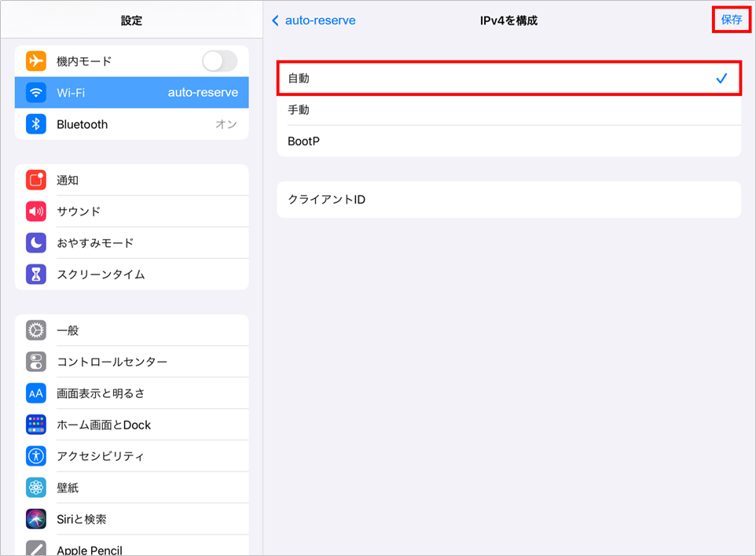Open the 一般 gear icon
Viewport: 756px width, 556px height.
tap(36, 330)
